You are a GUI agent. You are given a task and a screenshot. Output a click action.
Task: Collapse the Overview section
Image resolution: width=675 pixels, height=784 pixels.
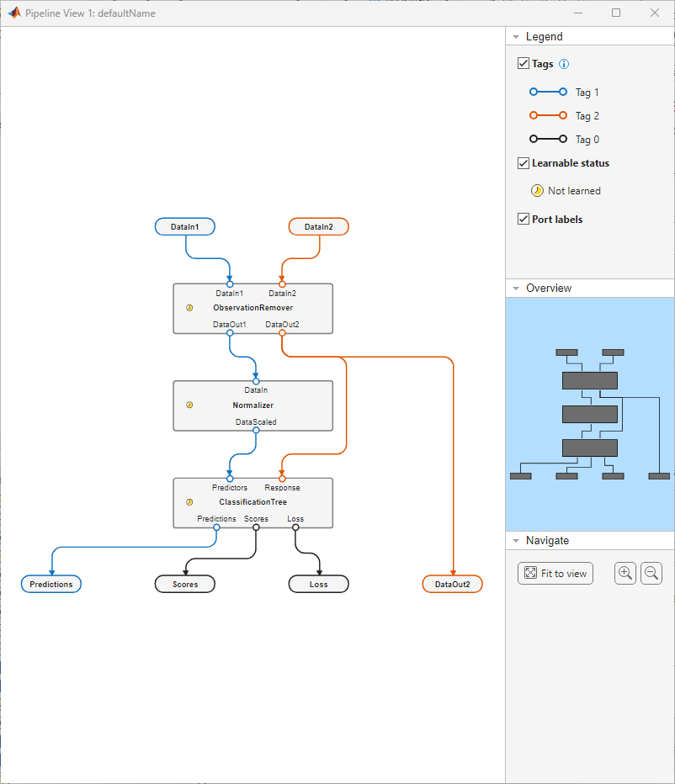coord(516,288)
